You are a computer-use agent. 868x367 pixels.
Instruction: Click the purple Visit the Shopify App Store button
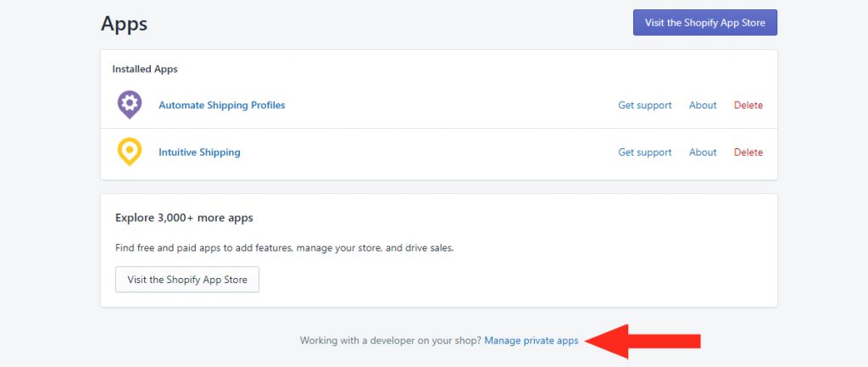[x=705, y=23]
